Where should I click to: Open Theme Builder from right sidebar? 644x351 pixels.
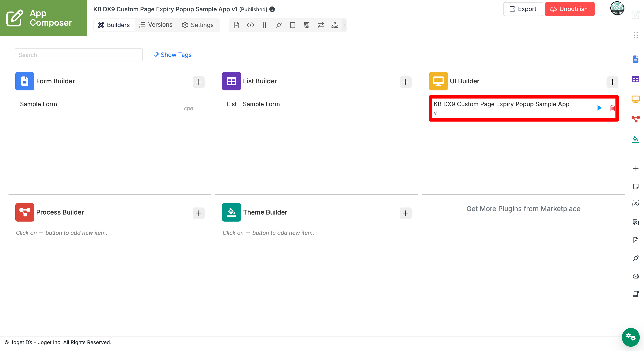click(x=635, y=139)
